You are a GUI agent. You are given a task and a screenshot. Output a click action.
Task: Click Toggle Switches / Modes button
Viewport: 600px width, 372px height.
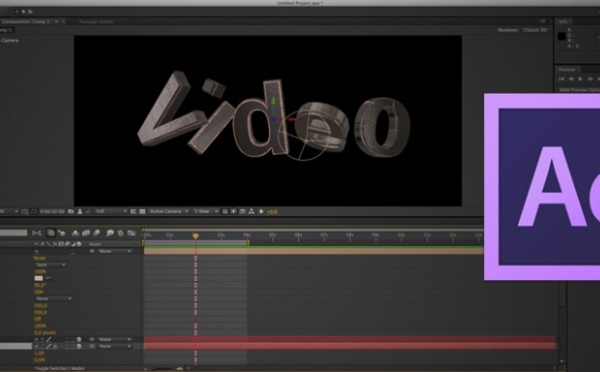tap(60, 368)
